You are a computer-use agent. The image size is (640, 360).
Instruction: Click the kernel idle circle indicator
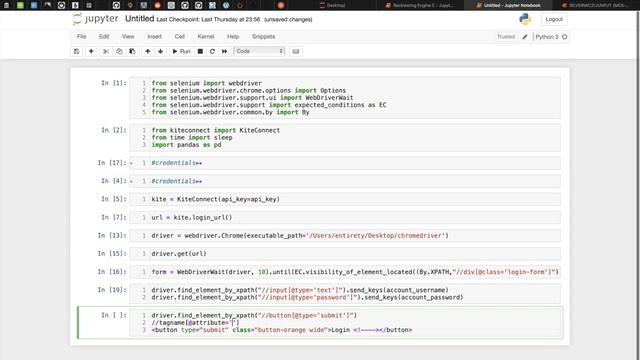pos(564,37)
